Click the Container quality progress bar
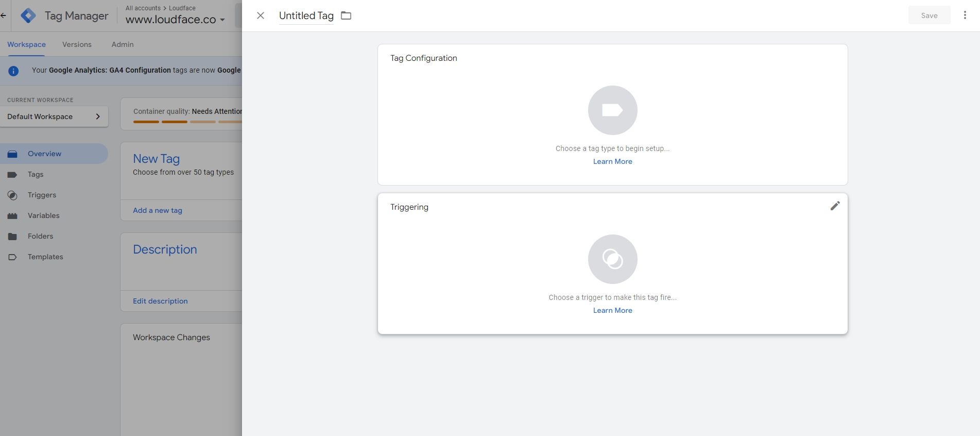 coord(187,122)
